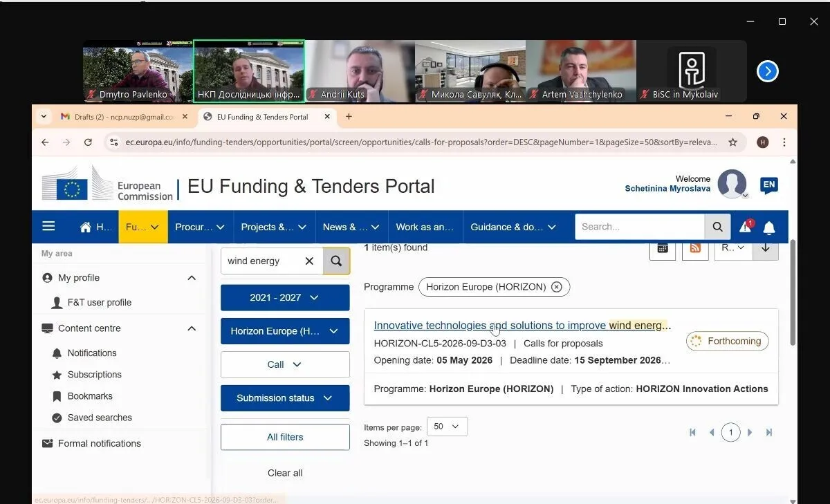Open Saved searches in sidebar
Viewport: 830px width, 504px height.
[x=100, y=418]
